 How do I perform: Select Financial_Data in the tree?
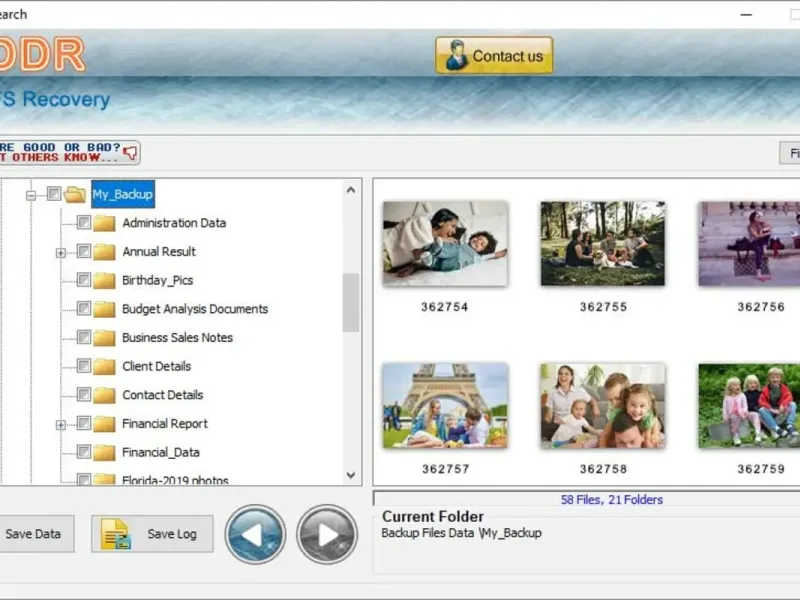(161, 452)
